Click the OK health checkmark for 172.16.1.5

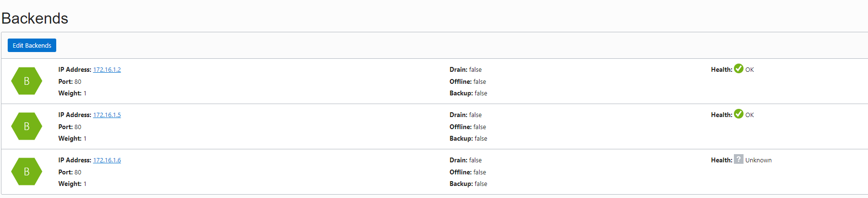click(739, 114)
